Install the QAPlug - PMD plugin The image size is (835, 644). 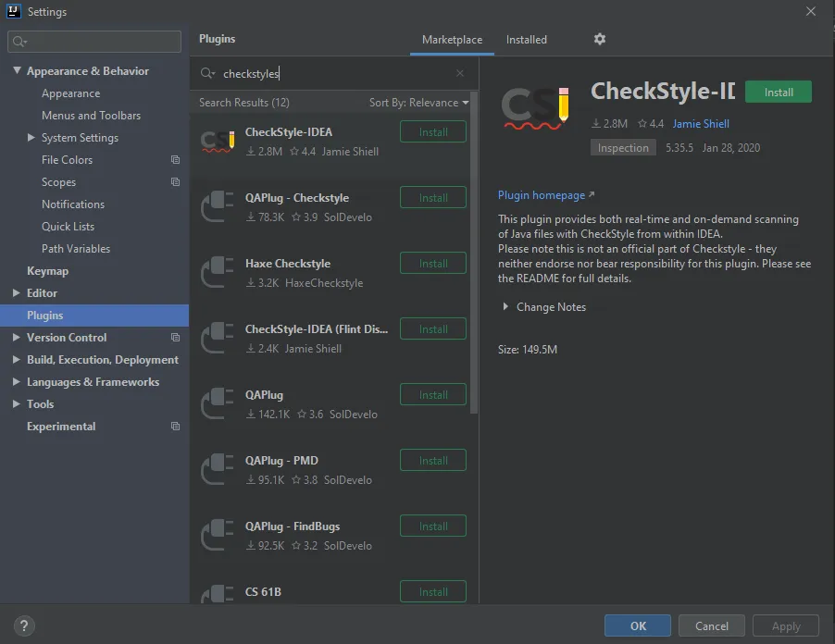coord(433,461)
